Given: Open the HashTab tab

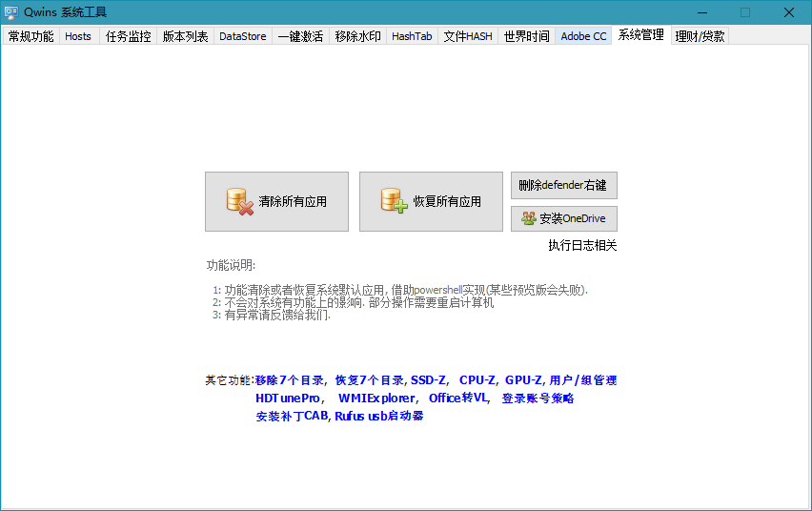Looking at the screenshot, I should pos(413,36).
